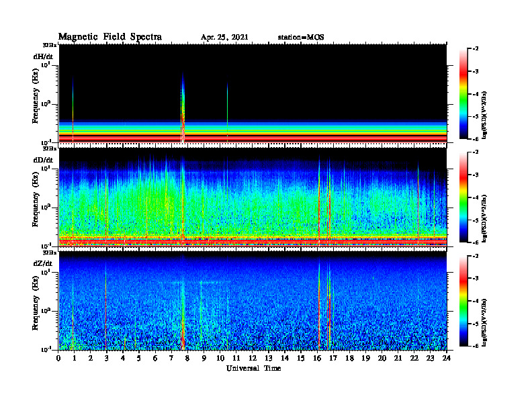
Task: Click the hour 22 tick label on the time axis
Action: tap(414, 358)
